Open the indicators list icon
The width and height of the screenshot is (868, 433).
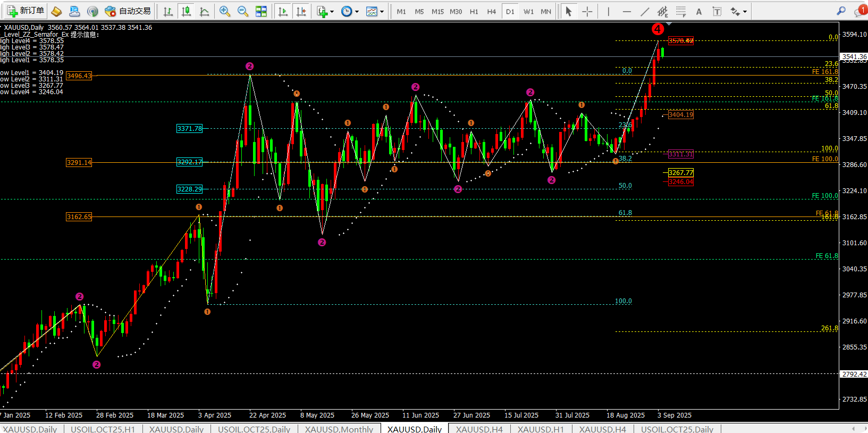[322, 11]
